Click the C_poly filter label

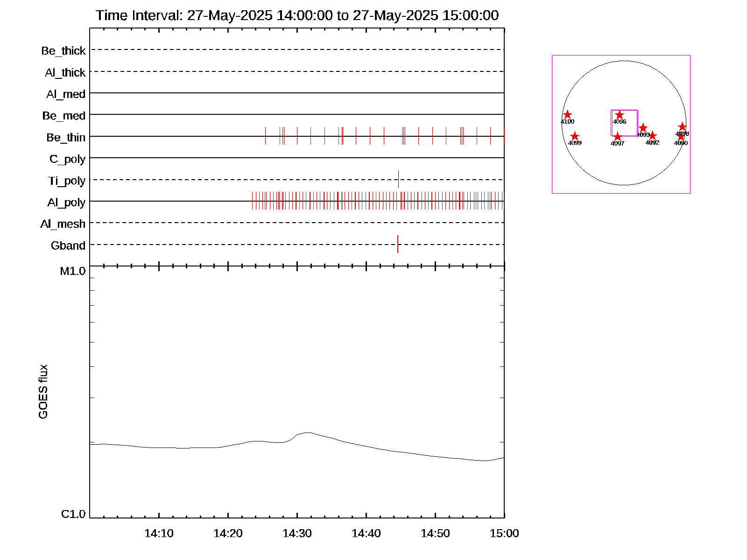pos(67,159)
